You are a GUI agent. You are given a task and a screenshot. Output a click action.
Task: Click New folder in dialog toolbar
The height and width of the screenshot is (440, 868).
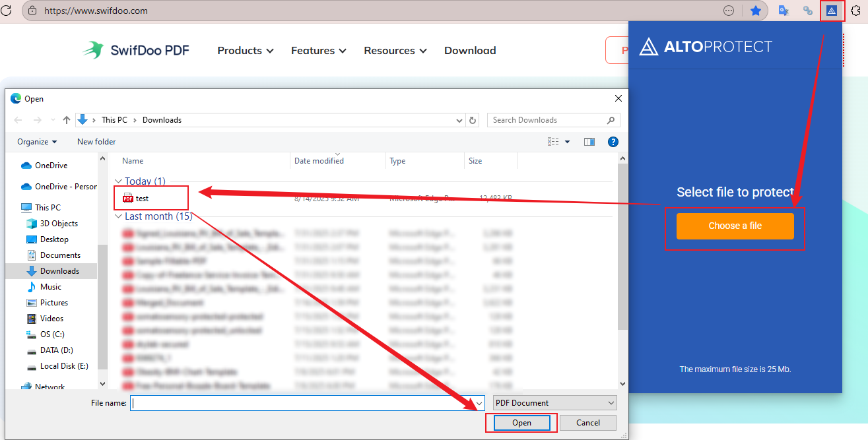point(96,142)
